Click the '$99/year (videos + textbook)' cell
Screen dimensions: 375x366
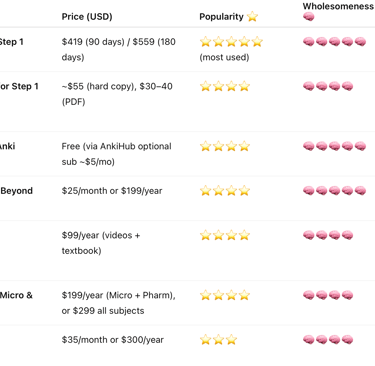[101, 243]
